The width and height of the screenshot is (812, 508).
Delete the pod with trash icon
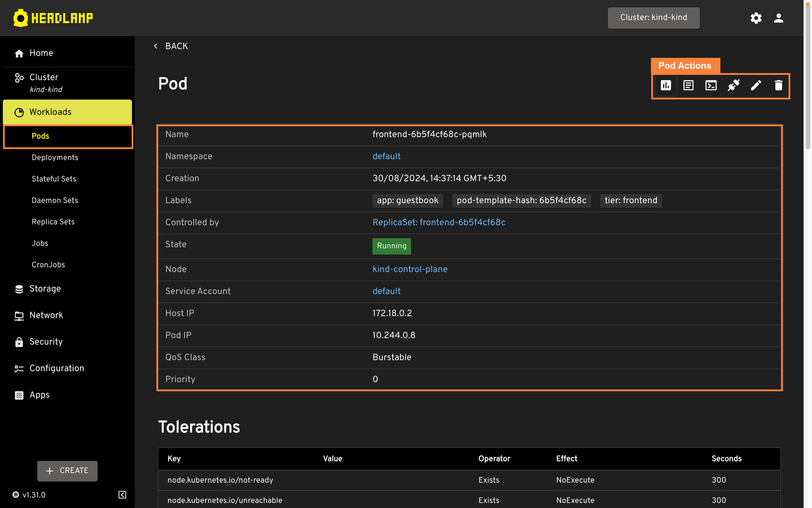pyautogui.click(x=779, y=85)
